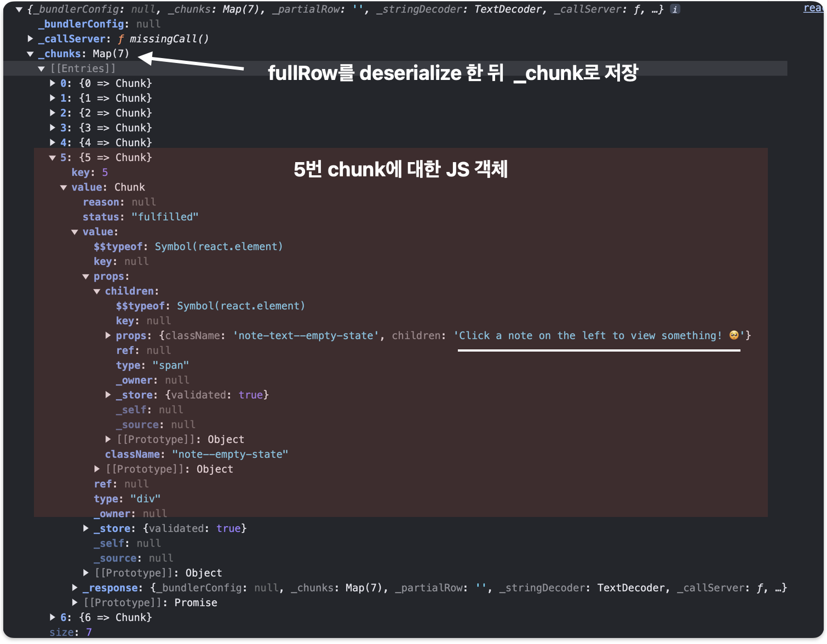The image size is (827, 644).
Task: Expand the _store validated object
Action: click(108, 394)
